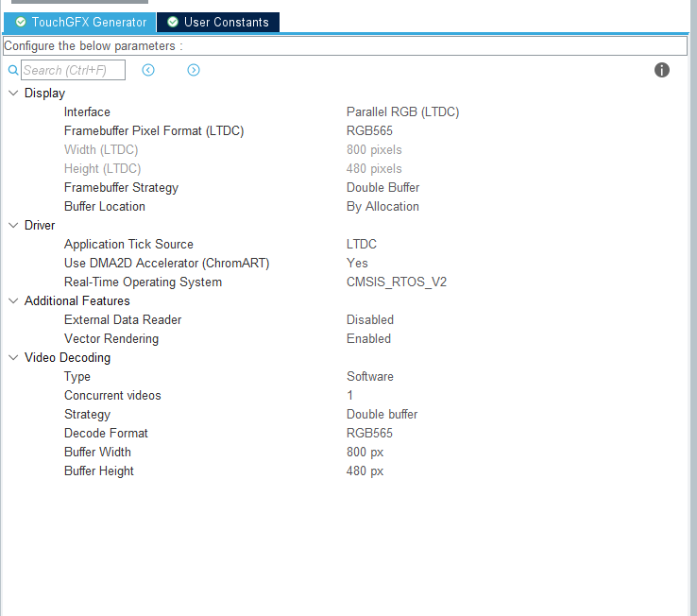Change DMA2D Accelerator Yes value
This screenshot has height=616, width=697.
(x=357, y=263)
